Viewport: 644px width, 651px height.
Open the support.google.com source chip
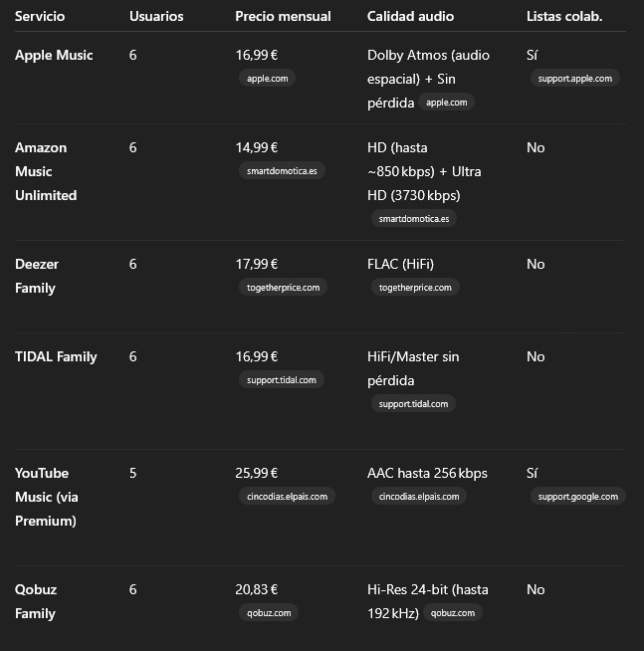[x=577, y=496]
